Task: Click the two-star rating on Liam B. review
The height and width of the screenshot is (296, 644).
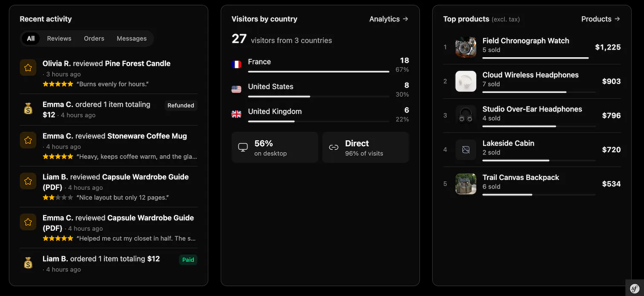Action: click(58, 197)
